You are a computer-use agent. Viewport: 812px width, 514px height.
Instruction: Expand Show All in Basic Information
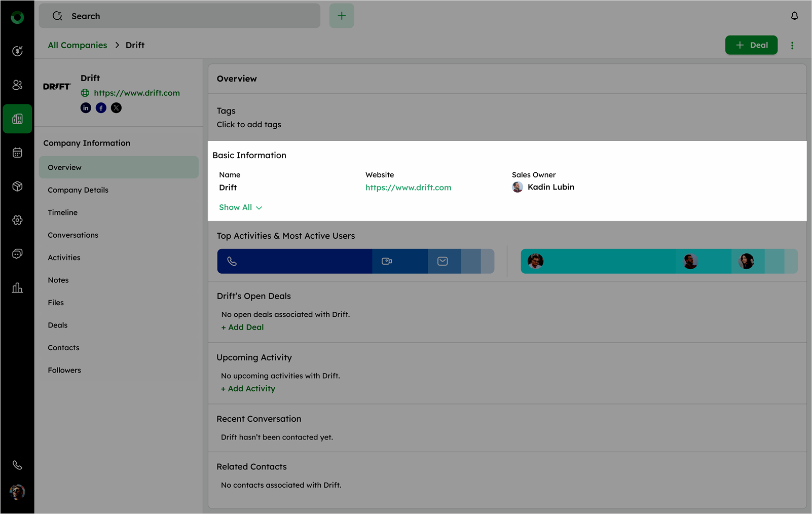[x=240, y=207]
